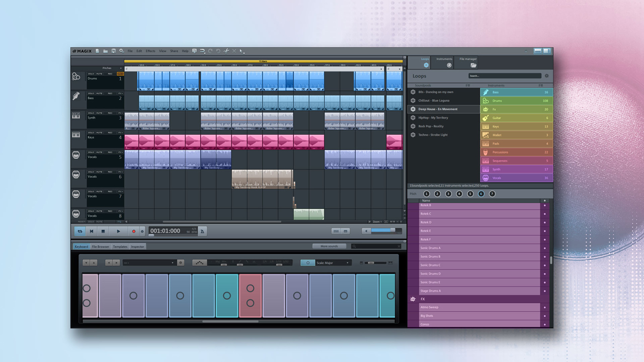644x362 pixels.
Task: Open the Effects menu
Action: 150,51
